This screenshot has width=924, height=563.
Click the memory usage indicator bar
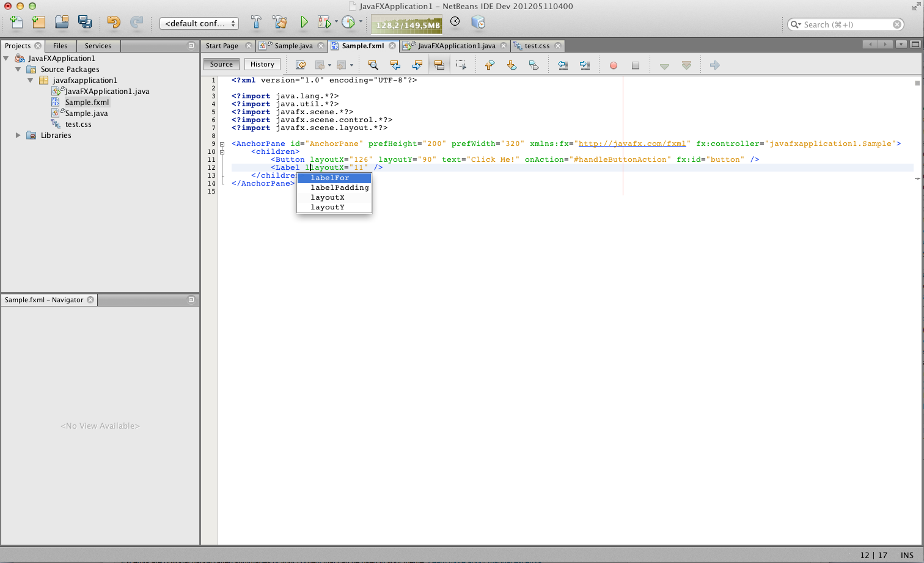(407, 25)
